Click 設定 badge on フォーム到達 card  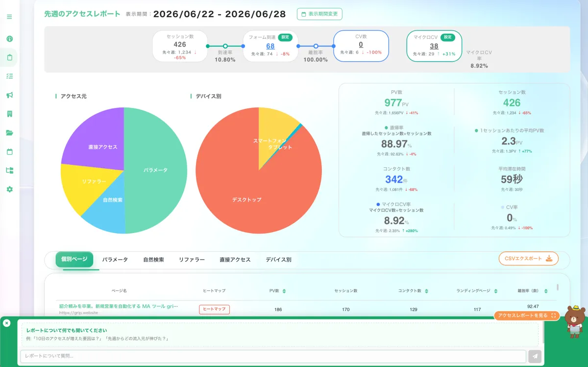click(x=285, y=37)
